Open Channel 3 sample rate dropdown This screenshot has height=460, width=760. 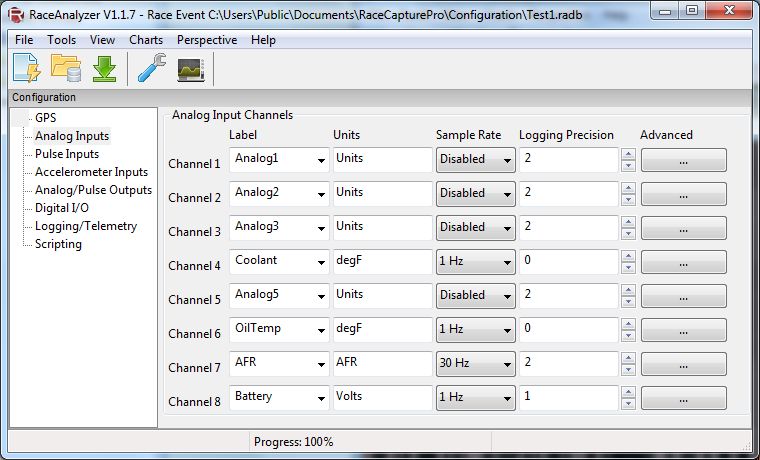(475, 228)
